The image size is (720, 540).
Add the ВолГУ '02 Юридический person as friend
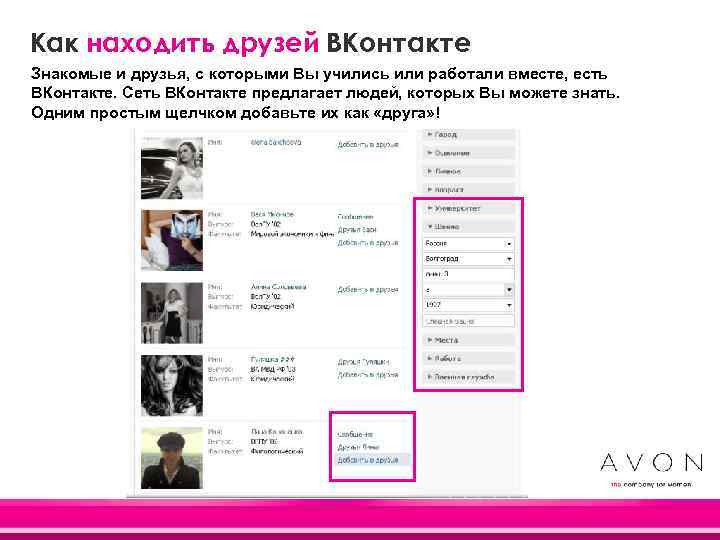[x=368, y=290]
